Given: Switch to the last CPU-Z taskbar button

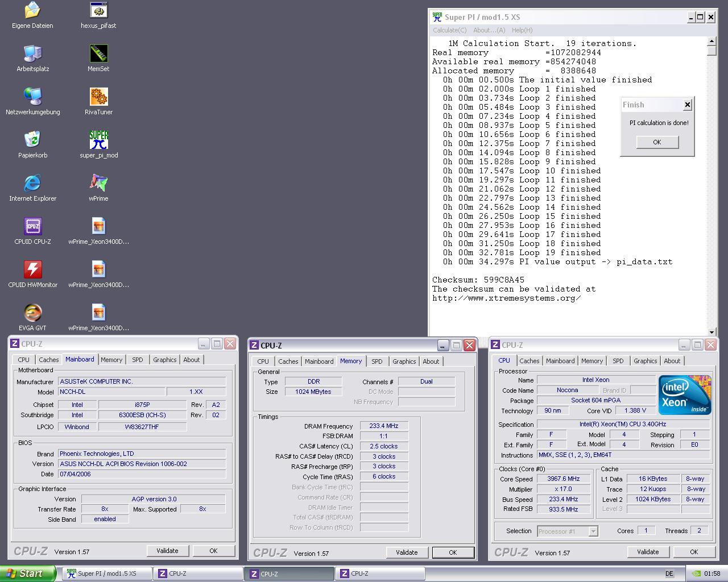Looking at the screenshot, I should coord(380,573).
